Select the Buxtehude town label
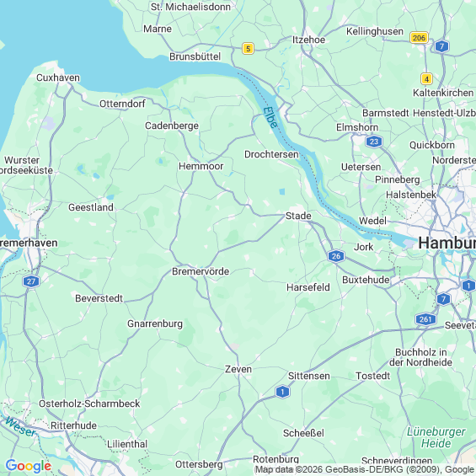 coord(366,280)
